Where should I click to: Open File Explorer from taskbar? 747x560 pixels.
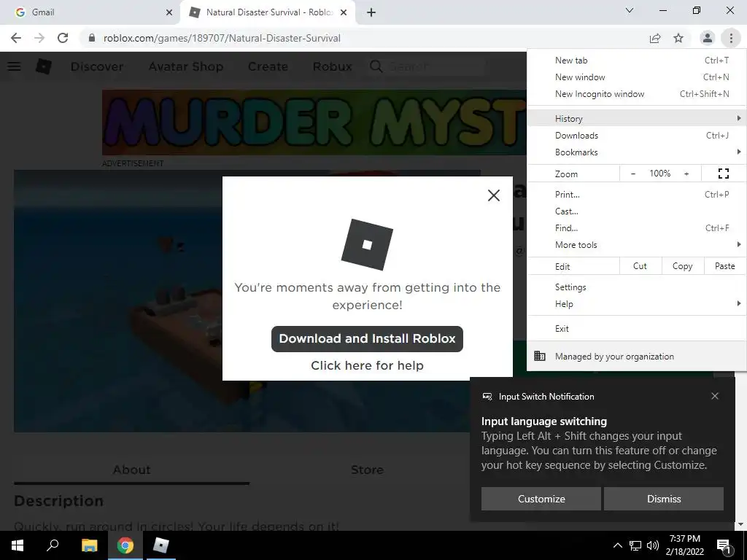click(x=89, y=545)
